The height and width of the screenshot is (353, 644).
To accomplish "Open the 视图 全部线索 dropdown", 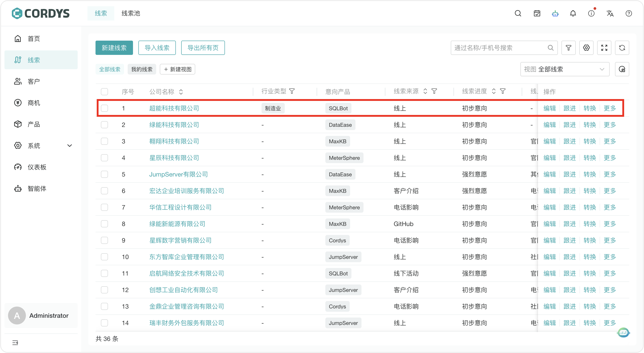I will 565,69.
